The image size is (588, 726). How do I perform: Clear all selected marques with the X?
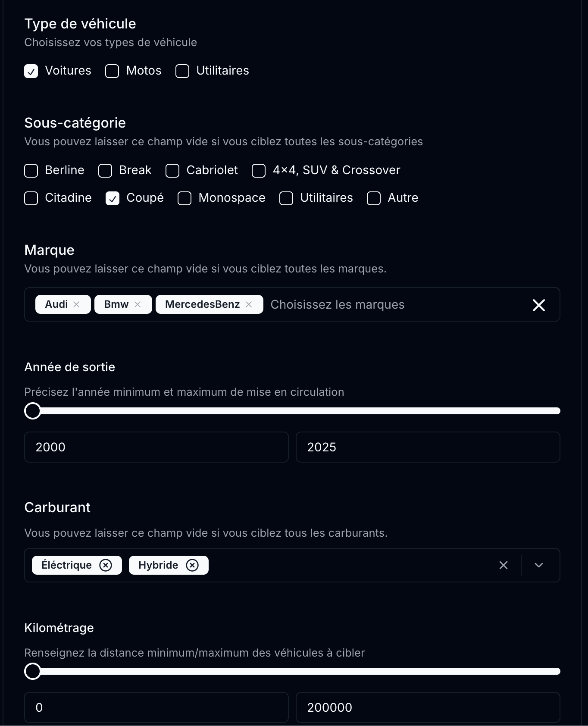click(538, 305)
